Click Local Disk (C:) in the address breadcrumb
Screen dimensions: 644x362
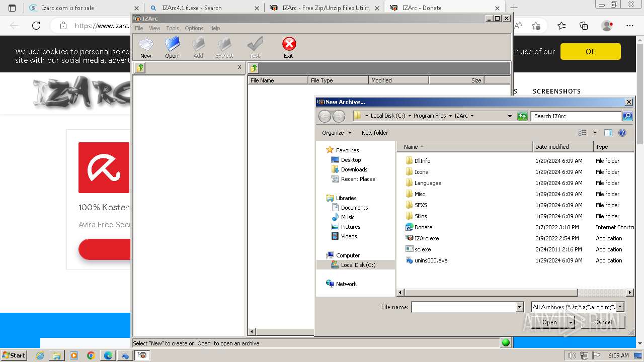click(388, 116)
